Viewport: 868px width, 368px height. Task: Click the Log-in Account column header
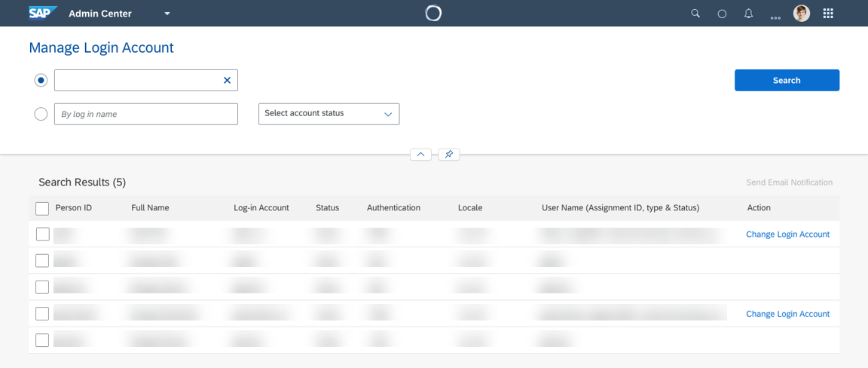pos(261,208)
